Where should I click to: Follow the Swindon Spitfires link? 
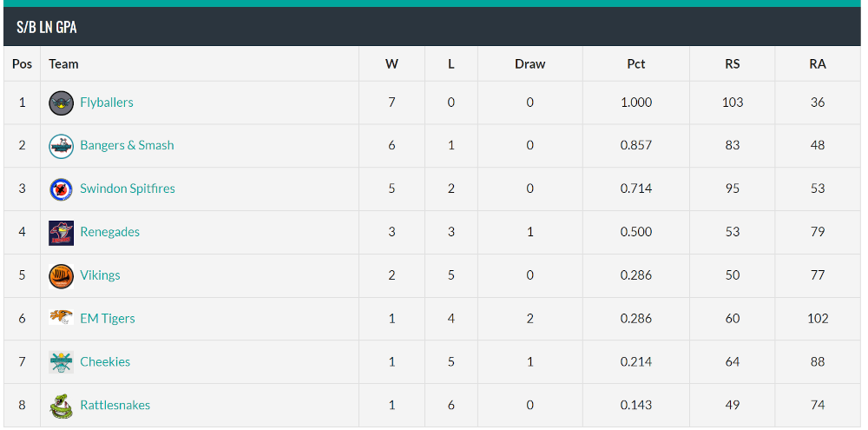point(128,189)
